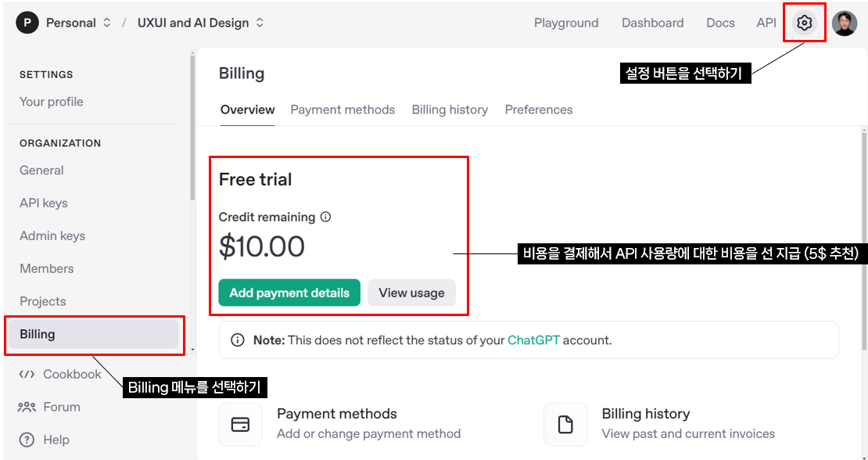Click the Personal organization P badge

pos(27,23)
